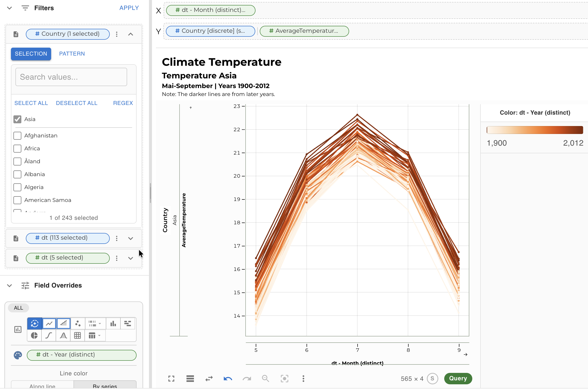
Task: Choose the By series color option
Action: (x=105, y=385)
